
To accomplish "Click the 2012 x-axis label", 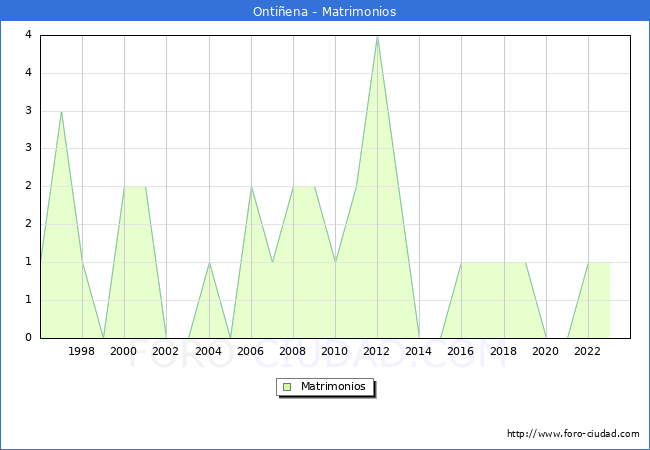I will click(x=376, y=351).
